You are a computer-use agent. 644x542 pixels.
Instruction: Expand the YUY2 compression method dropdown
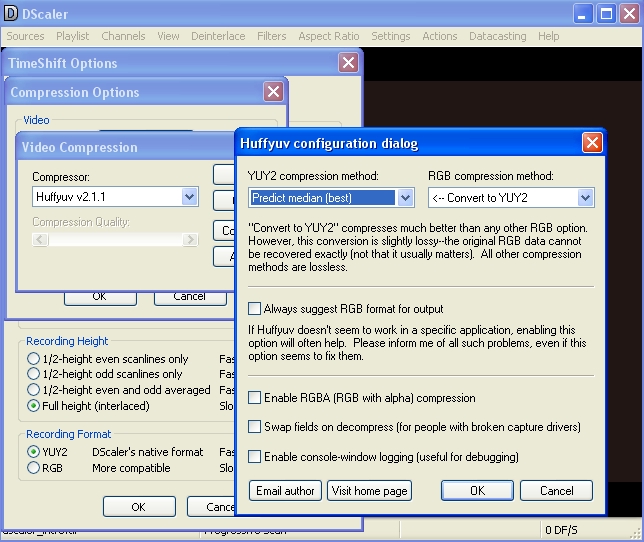pos(405,198)
